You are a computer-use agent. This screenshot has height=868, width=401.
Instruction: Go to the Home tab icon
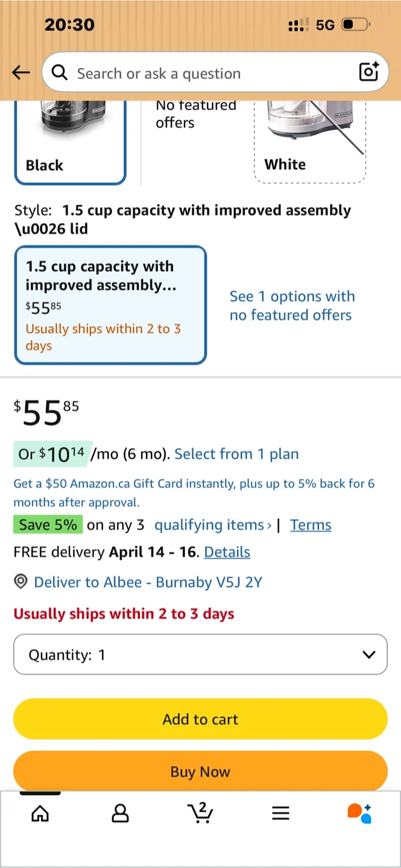[x=40, y=814]
